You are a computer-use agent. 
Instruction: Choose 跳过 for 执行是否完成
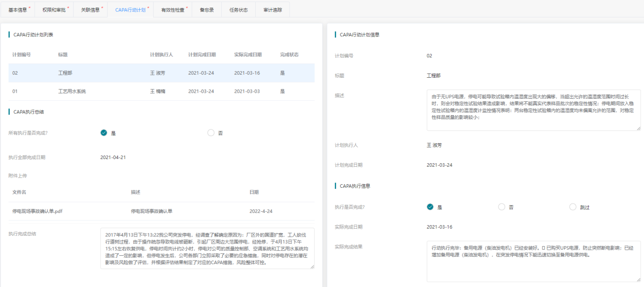(573, 207)
